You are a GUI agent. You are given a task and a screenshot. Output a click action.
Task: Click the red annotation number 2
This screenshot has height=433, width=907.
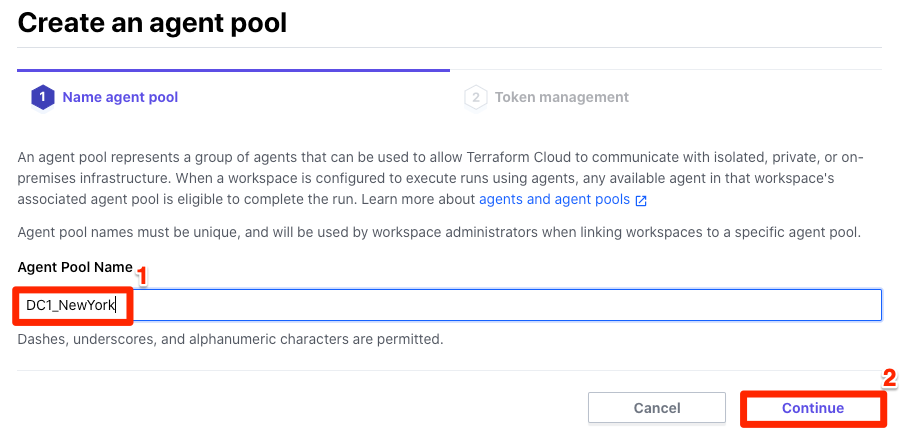click(x=889, y=379)
